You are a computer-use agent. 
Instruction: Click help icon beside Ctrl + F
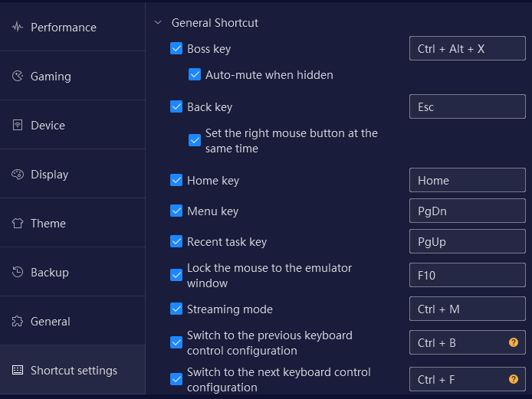tap(514, 379)
